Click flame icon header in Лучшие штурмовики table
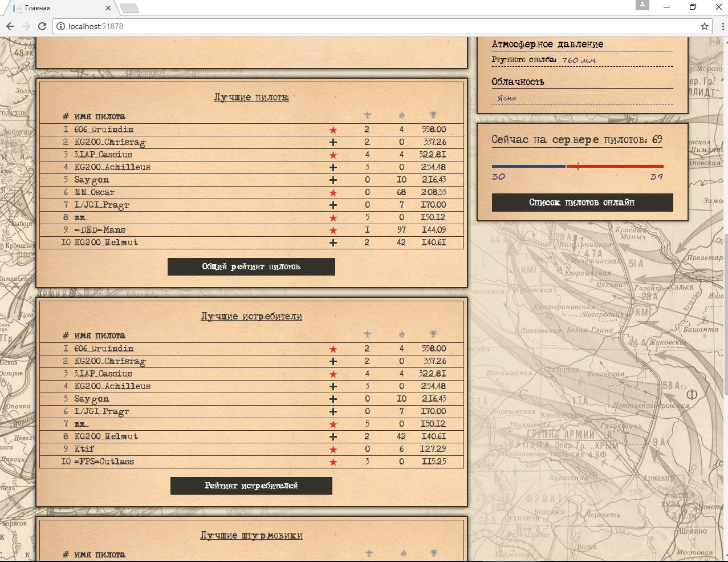728x562 pixels. tap(403, 553)
